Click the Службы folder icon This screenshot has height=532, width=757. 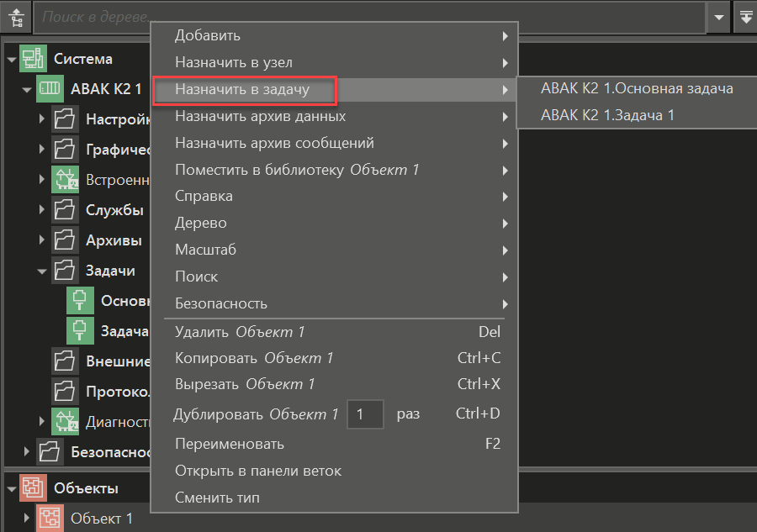pos(65,210)
